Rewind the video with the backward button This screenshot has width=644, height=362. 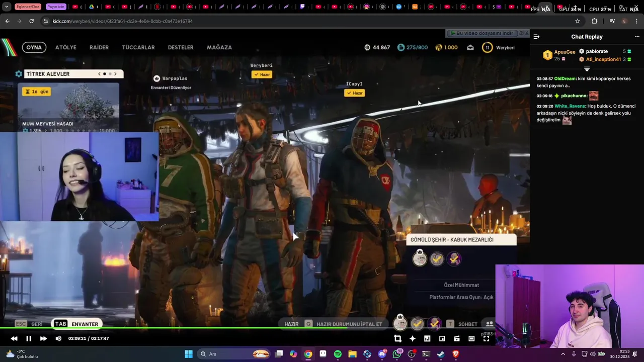(x=14, y=338)
